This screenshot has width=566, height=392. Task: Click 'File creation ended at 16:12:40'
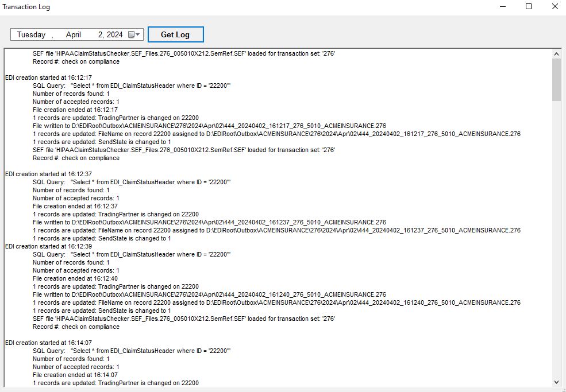(x=75, y=278)
